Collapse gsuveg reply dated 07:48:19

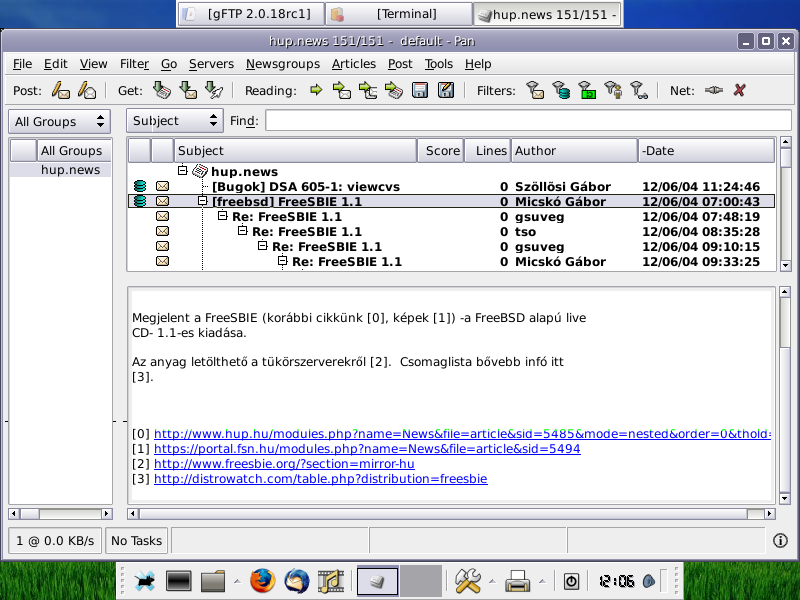222,216
